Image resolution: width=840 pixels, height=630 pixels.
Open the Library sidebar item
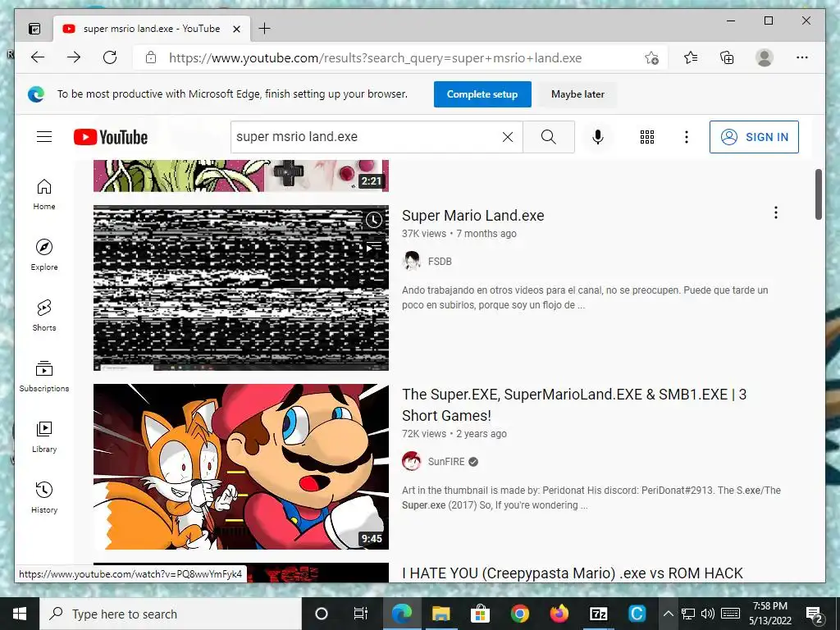click(x=44, y=436)
